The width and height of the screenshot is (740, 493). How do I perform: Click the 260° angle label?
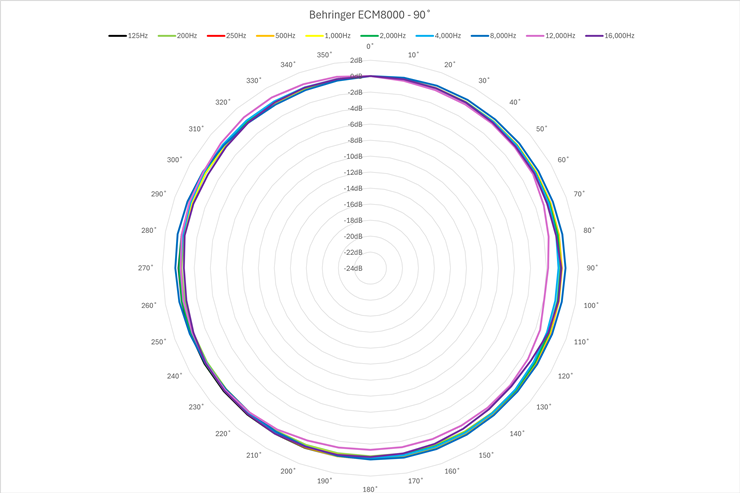[149, 306]
